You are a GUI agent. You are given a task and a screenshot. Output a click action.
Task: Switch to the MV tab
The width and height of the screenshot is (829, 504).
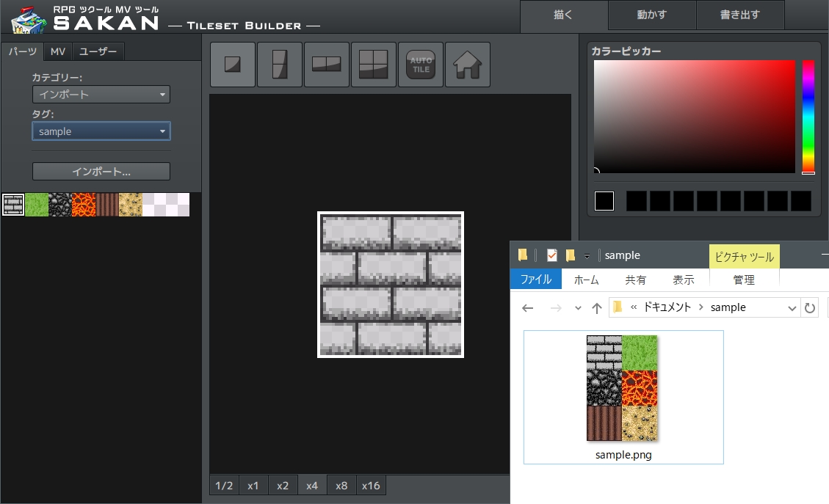coord(58,51)
